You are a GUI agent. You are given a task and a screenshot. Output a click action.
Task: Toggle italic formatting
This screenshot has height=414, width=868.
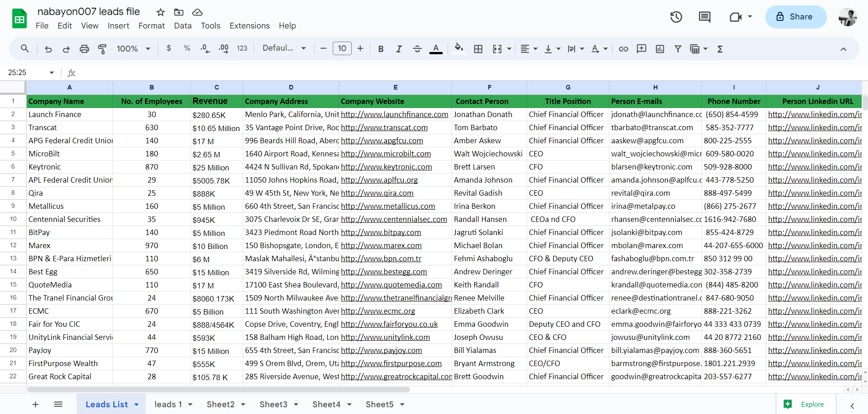pos(399,49)
